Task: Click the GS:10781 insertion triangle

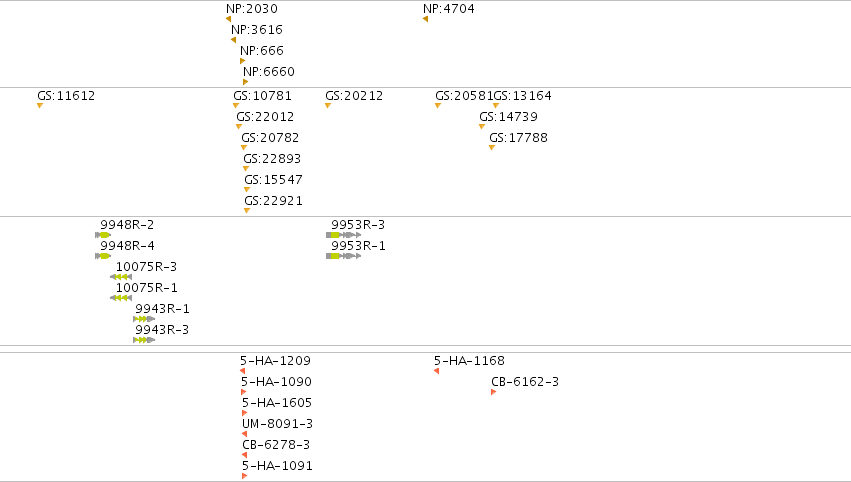Action: (x=236, y=105)
